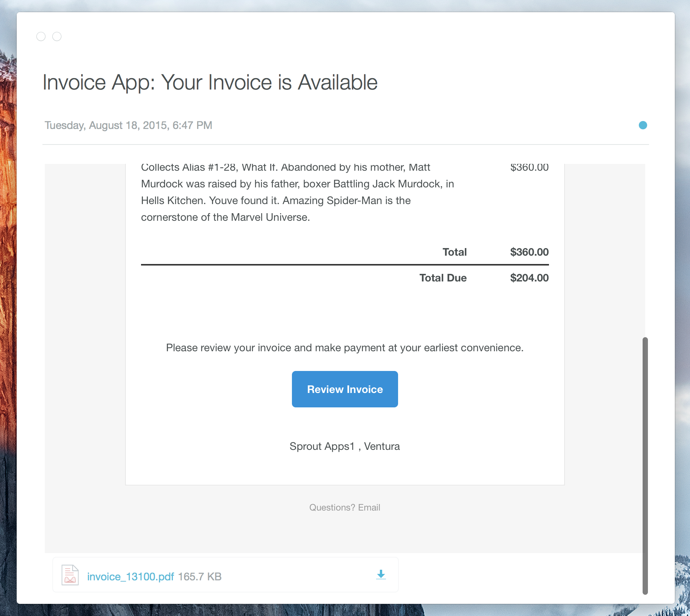Download the invoice_13100.pdf attachment arrow icon
Image resolution: width=690 pixels, height=616 pixels.
pyautogui.click(x=381, y=575)
